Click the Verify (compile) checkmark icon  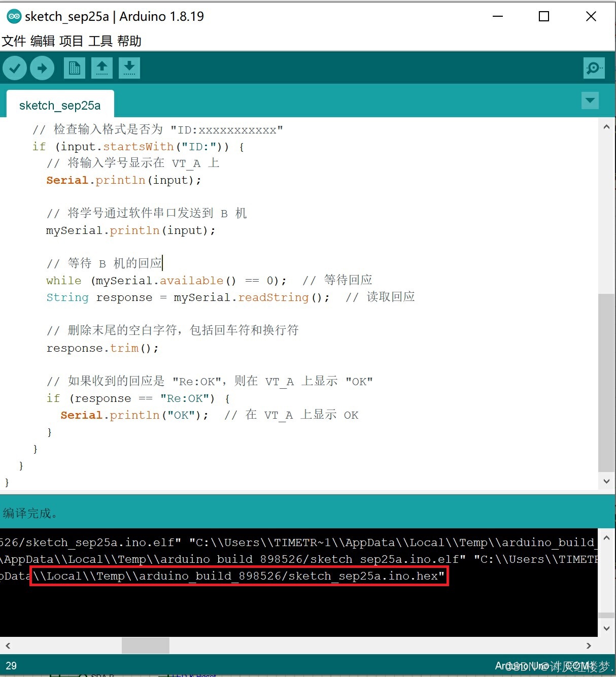coord(14,67)
